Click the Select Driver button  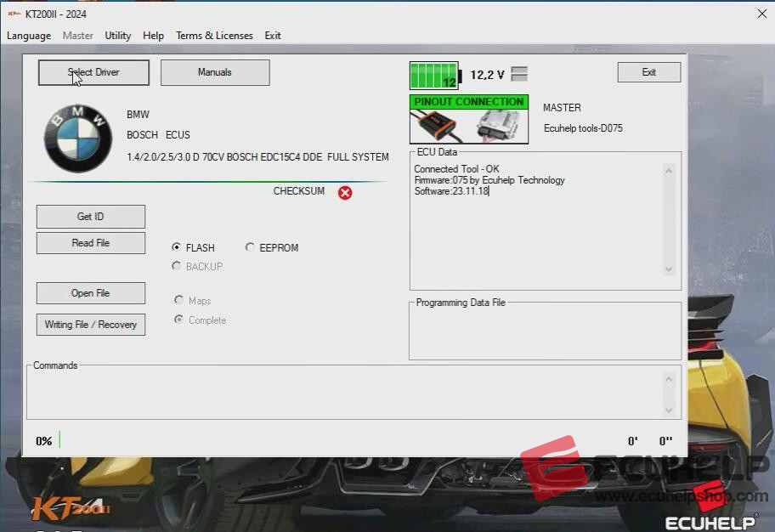(93, 73)
